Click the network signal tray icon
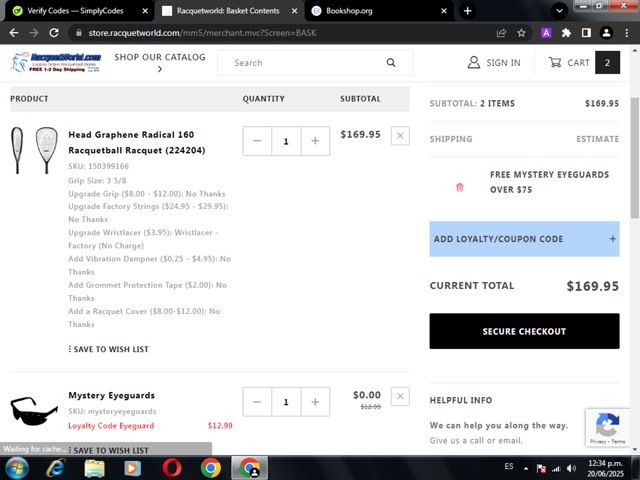 (556, 469)
